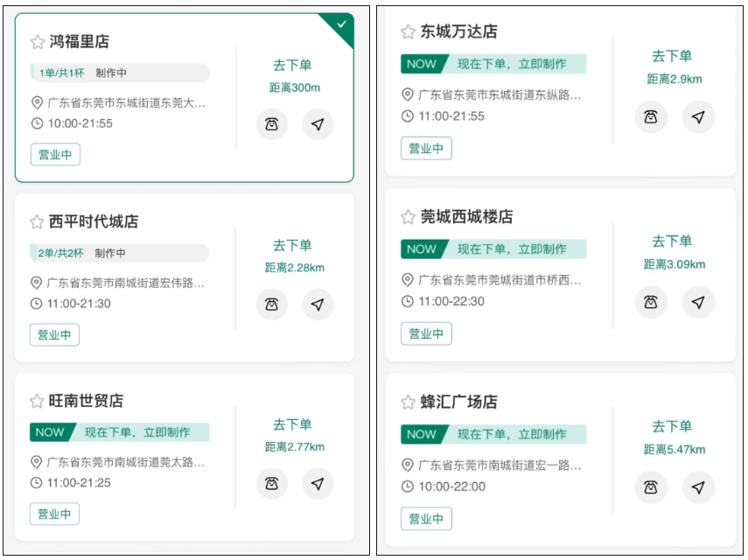Click 去下单 for 蜂汇广场店
This screenshot has width=748, height=560.
pos(672,426)
